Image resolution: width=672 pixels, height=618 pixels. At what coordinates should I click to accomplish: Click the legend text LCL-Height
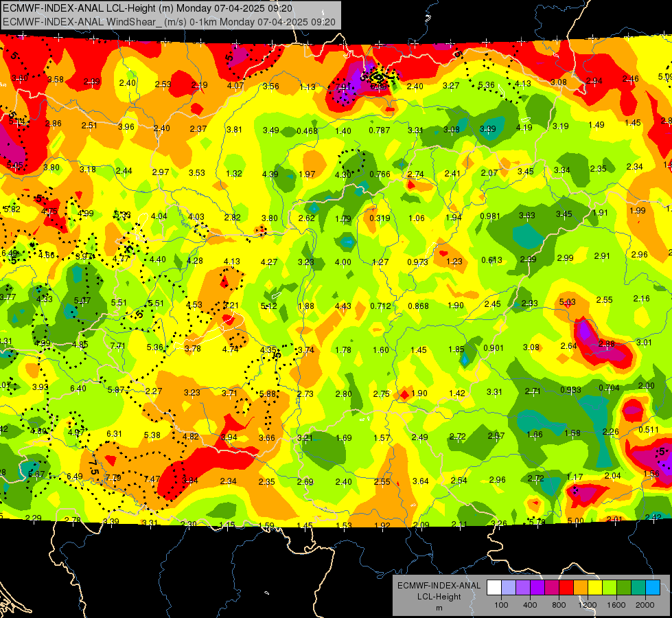pos(439,597)
